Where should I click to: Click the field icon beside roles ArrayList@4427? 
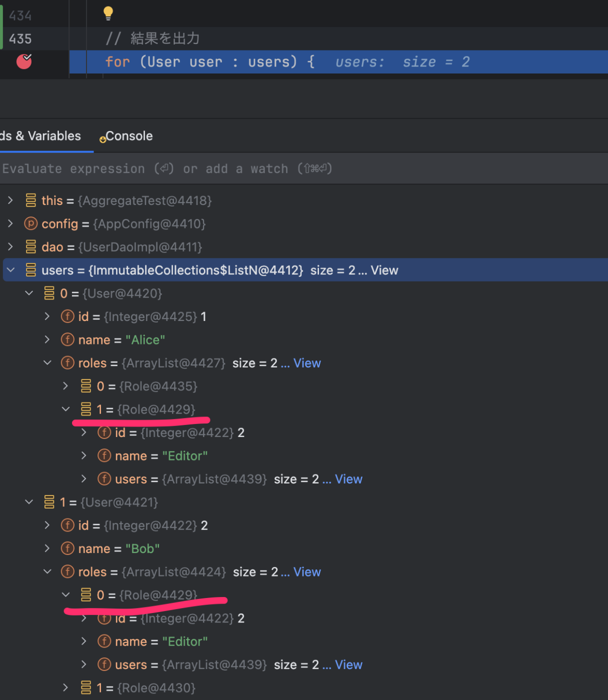click(67, 363)
